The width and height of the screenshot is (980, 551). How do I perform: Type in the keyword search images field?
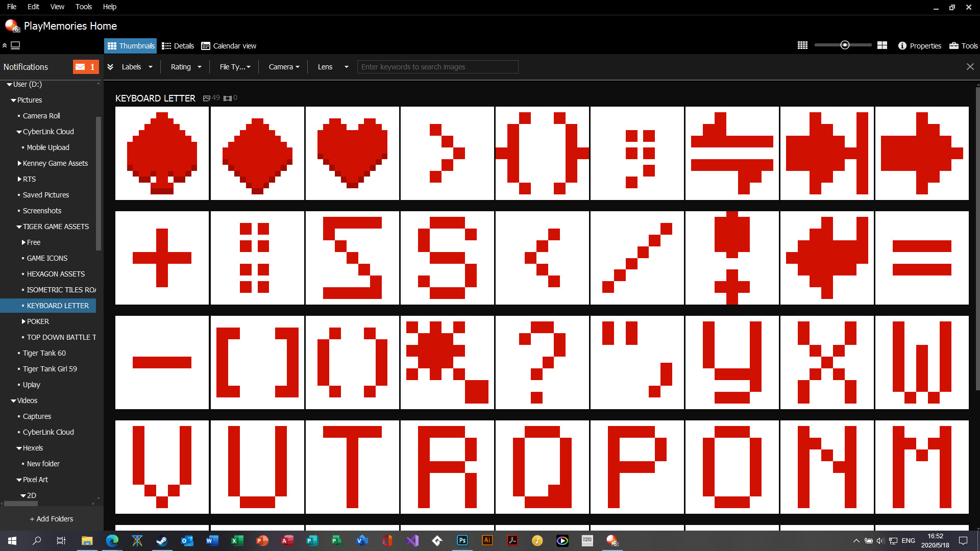[x=437, y=67]
